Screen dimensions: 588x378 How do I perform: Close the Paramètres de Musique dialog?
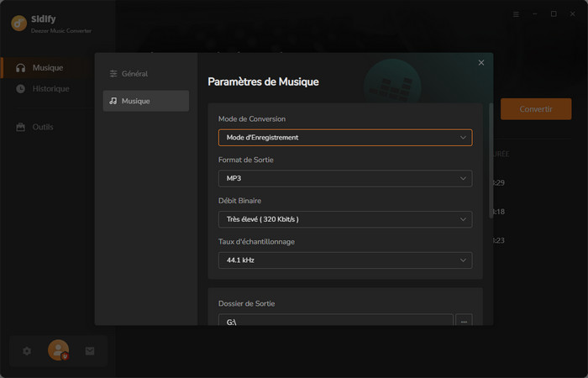point(481,63)
